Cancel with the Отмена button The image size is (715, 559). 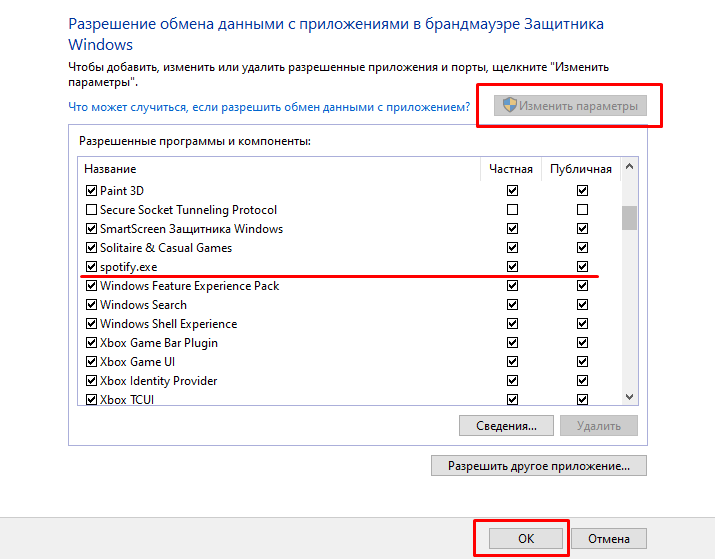tap(610, 539)
